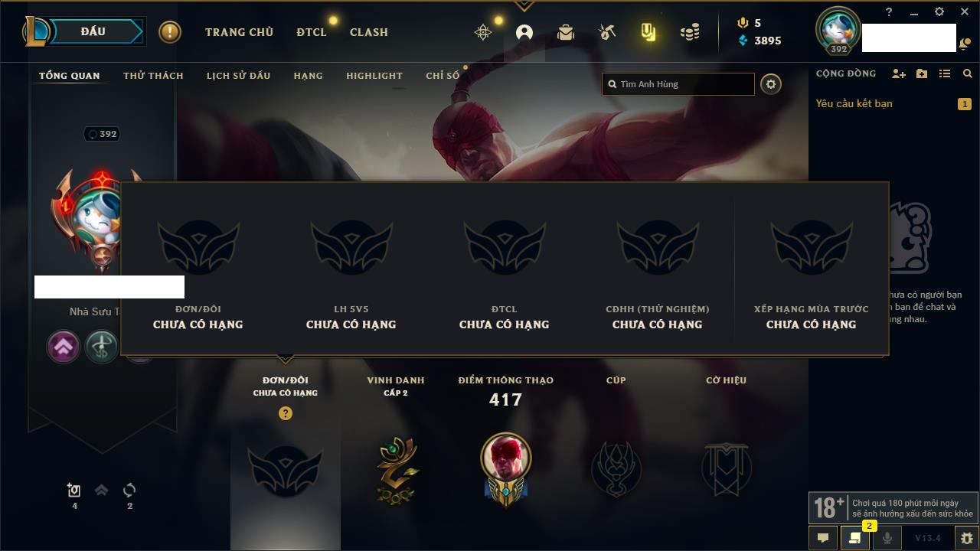Open the champion search settings gear
Image resolution: width=980 pixels, height=551 pixels.
pos(771,84)
